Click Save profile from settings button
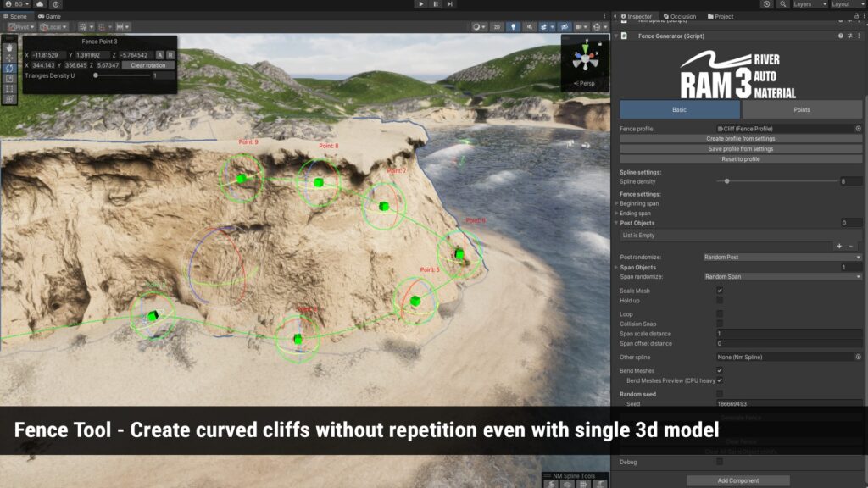This screenshot has height=488, width=868. click(x=740, y=149)
